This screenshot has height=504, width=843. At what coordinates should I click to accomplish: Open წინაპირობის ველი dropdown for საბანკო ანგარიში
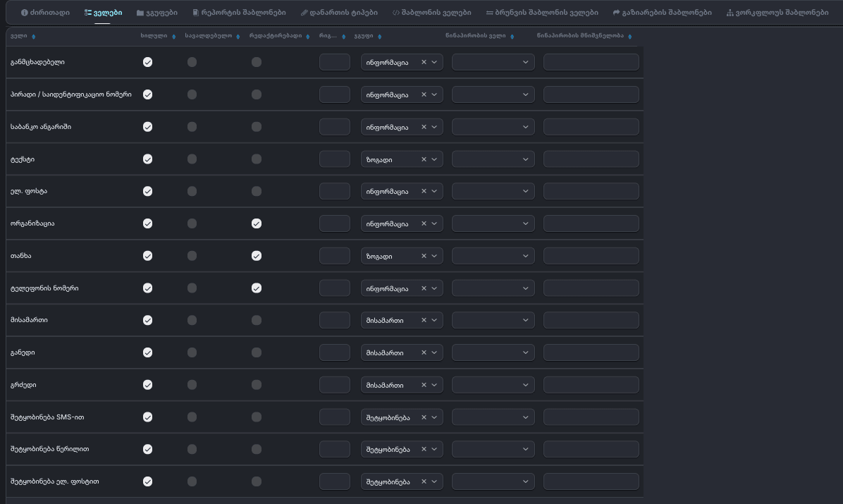[x=493, y=127]
